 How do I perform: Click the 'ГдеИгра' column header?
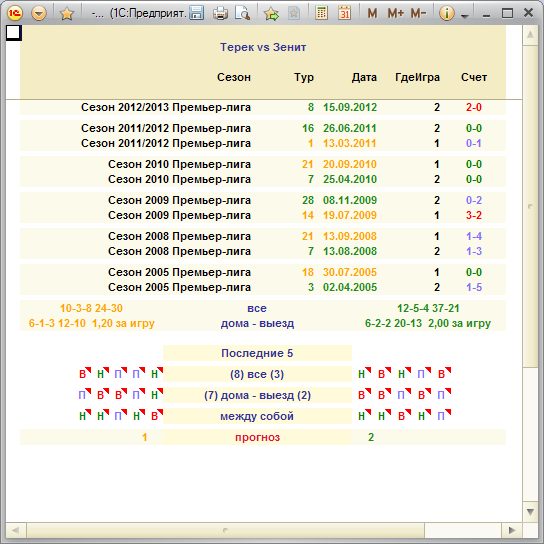tap(417, 77)
